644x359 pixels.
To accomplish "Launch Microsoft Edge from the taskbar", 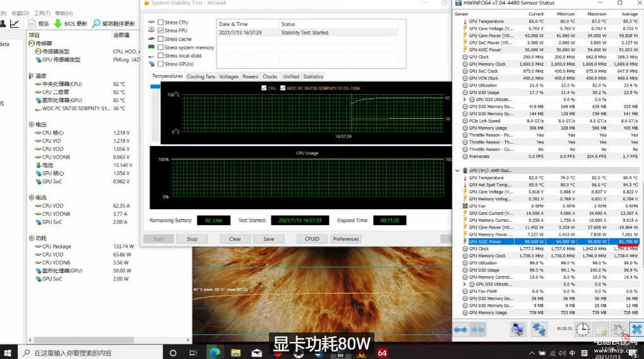I will point(215,353).
